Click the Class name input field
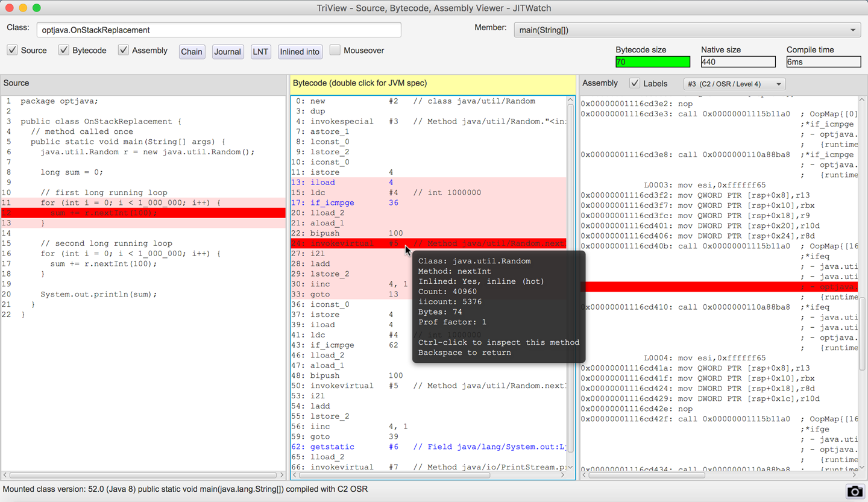The image size is (868, 502). [219, 30]
